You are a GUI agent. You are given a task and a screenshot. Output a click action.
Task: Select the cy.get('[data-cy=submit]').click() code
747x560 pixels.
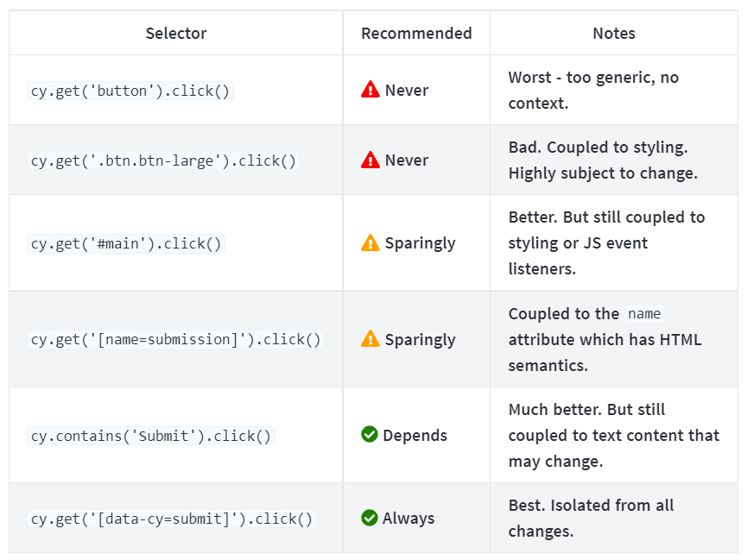(172, 519)
